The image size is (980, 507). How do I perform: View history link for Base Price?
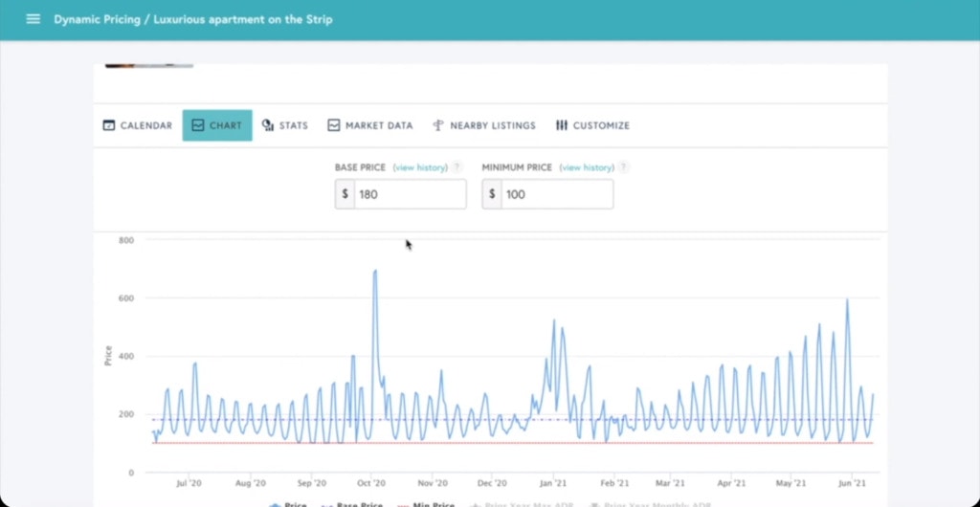[x=420, y=167]
